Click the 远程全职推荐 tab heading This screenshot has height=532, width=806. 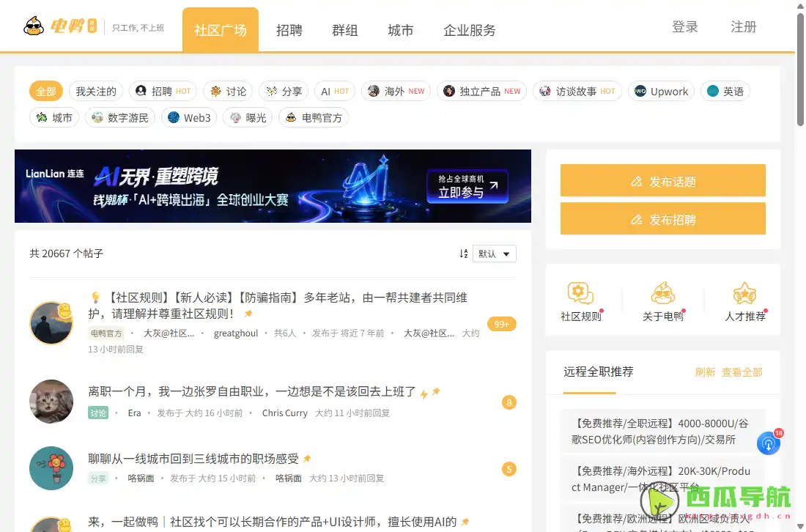click(599, 372)
